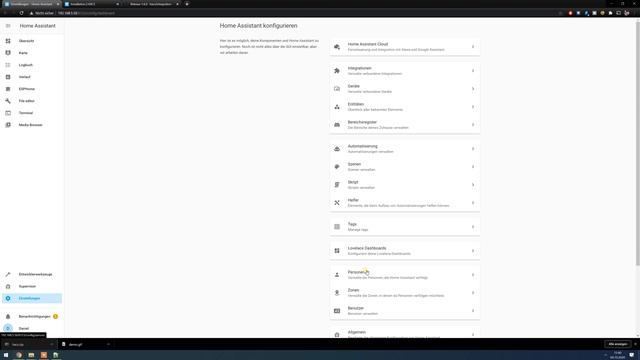Open the Windows Start menu
Viewport: 640px width, 360px height.
6,355
